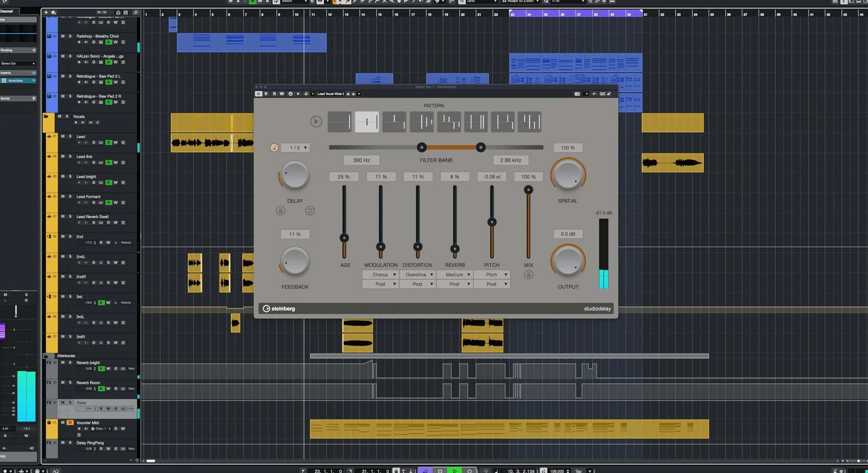Select the last delay pattern

(x=529, y=122)
